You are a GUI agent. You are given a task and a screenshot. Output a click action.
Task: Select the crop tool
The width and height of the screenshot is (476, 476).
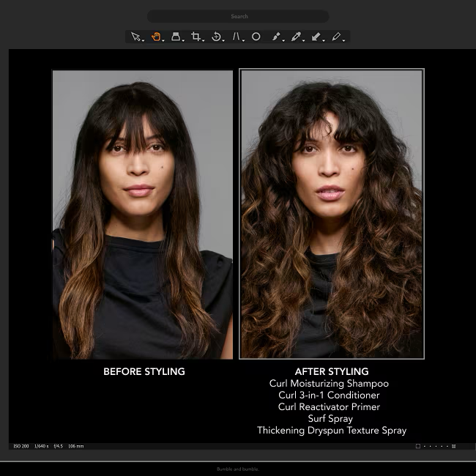click(196, 37)
